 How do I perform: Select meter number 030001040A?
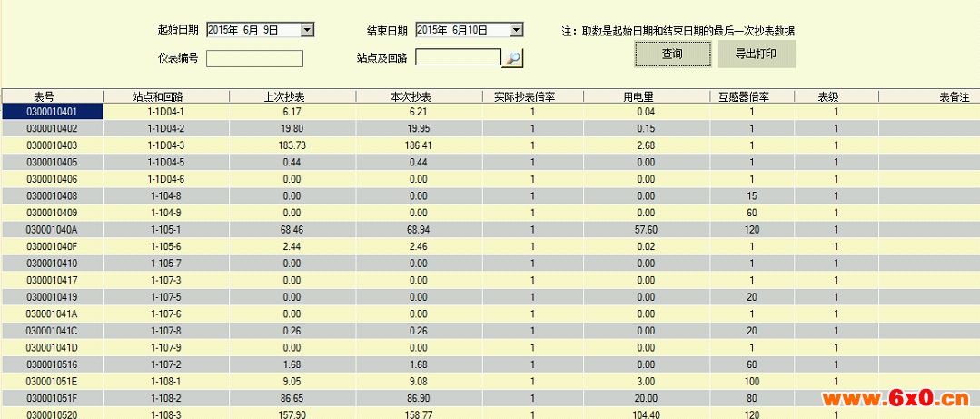(x=52, y=230)
